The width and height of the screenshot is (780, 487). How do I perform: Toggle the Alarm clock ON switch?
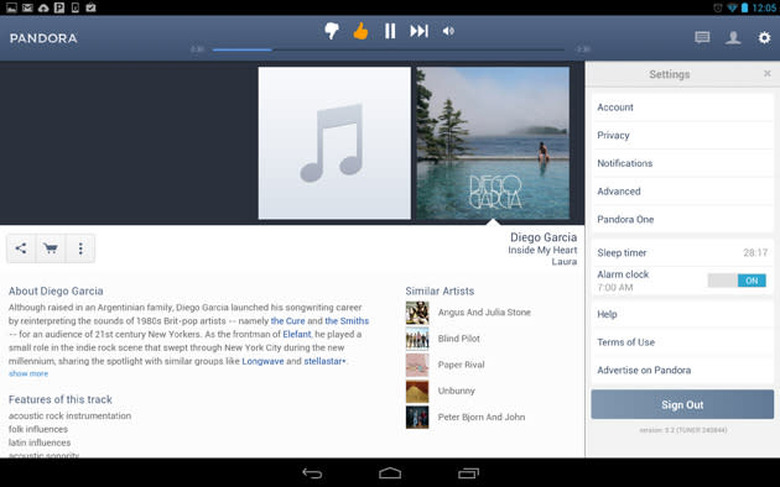(737, 281)
